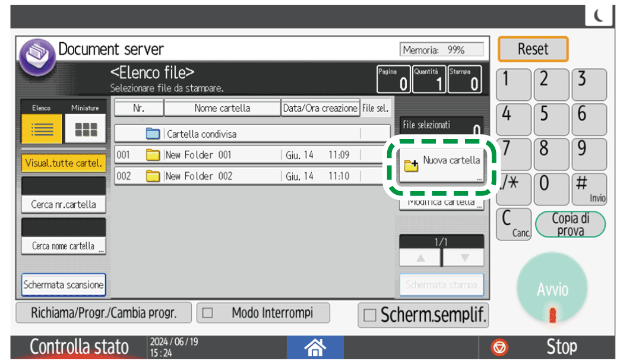Sort by Nr. column header
The image size is (620, 364).
click(139, 108)
